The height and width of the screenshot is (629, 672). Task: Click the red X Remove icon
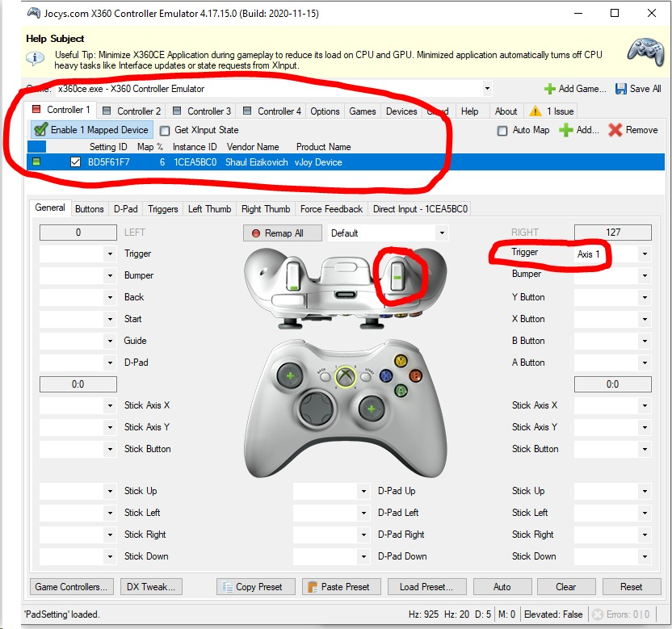point(615,130)
